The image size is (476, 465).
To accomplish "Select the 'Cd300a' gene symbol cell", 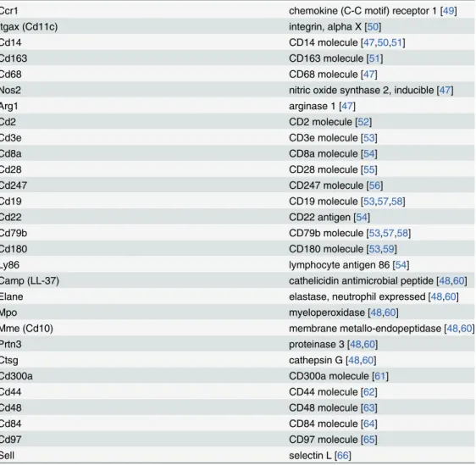I will coord(16,376).
